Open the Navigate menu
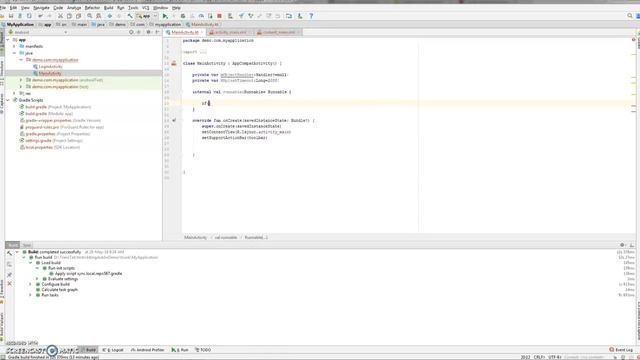640x360 pixels. point(41,8)
